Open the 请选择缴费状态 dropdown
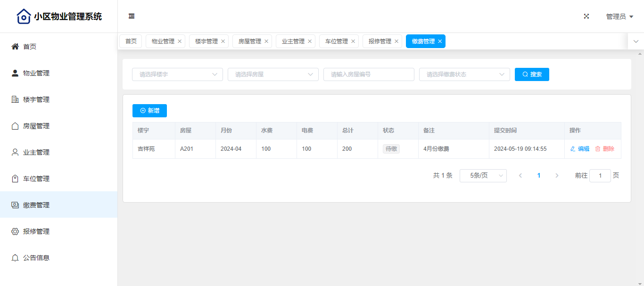The height and width of the screenshot is (286, 644). click(x=464, y=74)
